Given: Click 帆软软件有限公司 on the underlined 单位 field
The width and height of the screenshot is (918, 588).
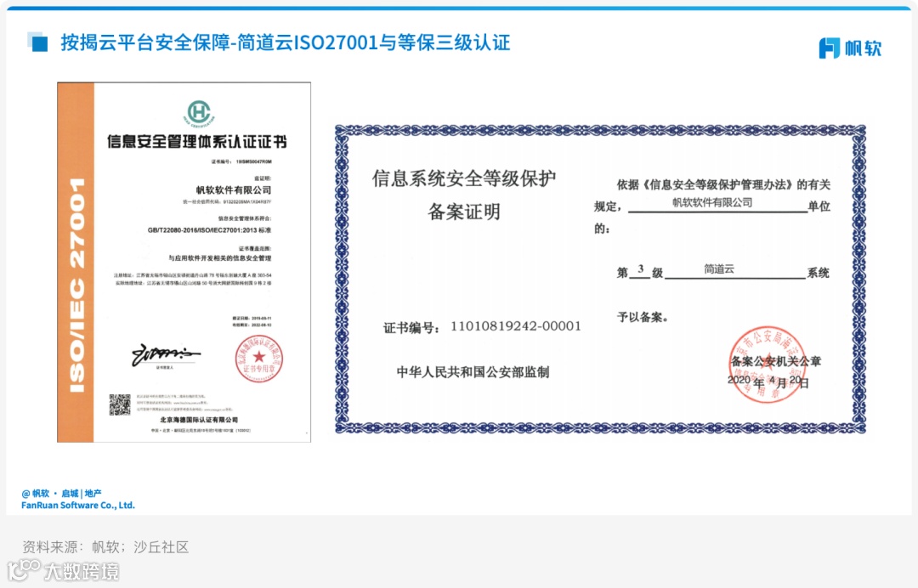Looking at the screenshot, I should click(x=712, y=202).
